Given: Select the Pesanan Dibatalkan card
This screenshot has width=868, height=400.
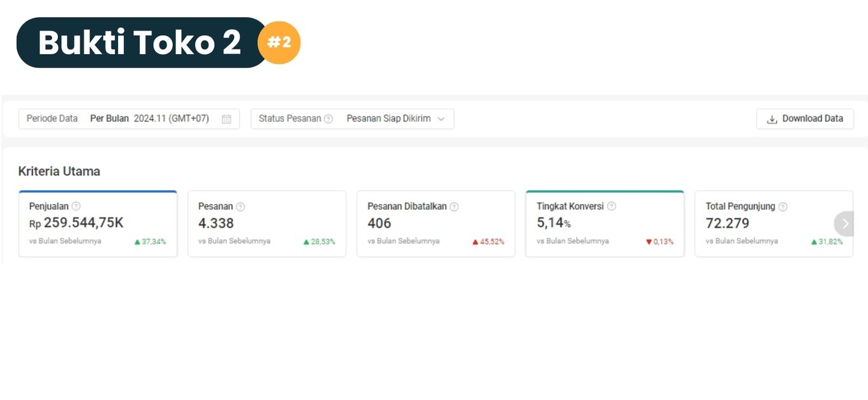Looking at the screenshot, I should click(436, 224).
